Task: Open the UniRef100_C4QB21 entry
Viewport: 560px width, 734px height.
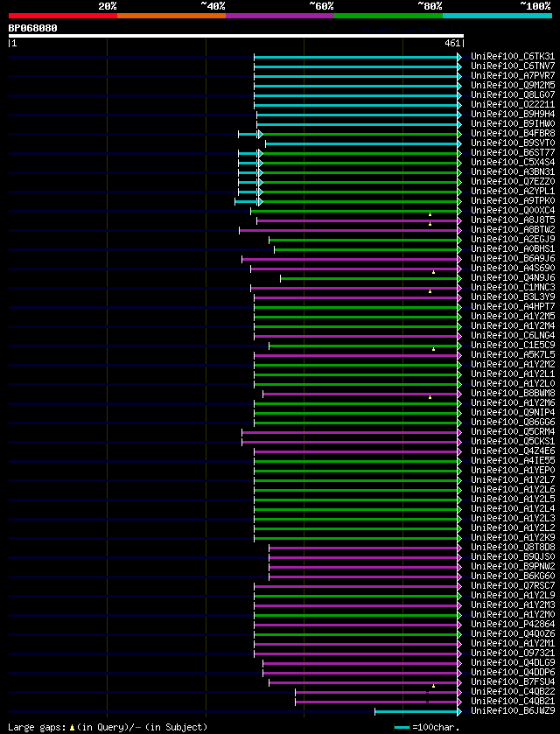Action: click(x=513, y=702)
